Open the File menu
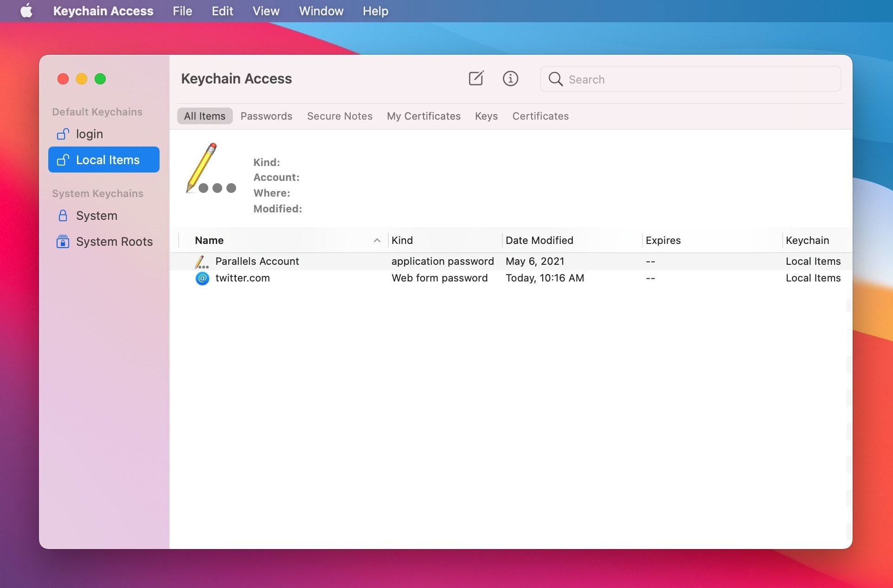893x588 pixels. (x=182, y=11)
